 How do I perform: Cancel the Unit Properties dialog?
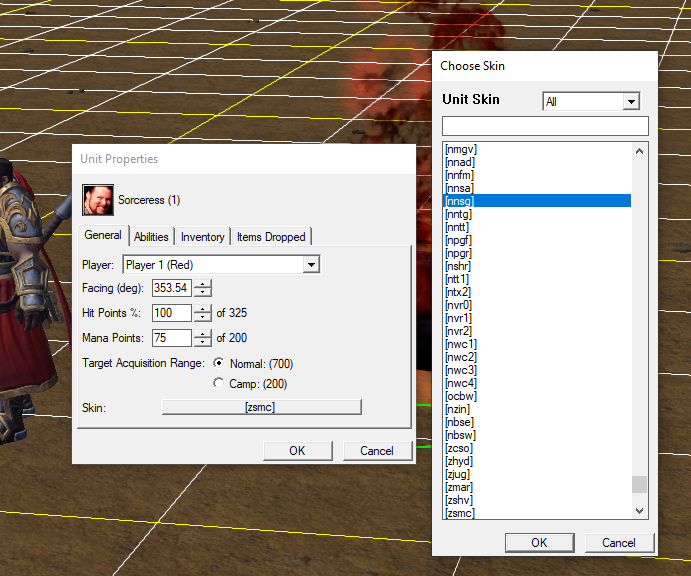(377, 451)
